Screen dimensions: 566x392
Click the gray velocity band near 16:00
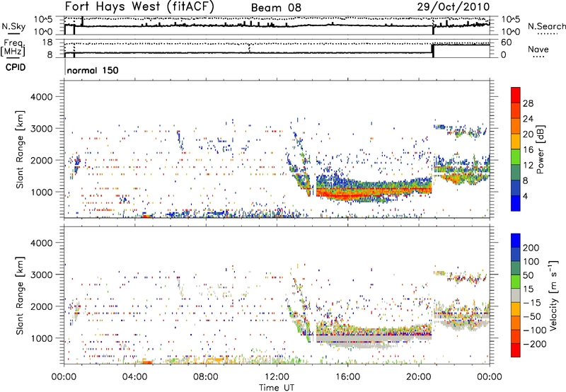click(347, 339)
